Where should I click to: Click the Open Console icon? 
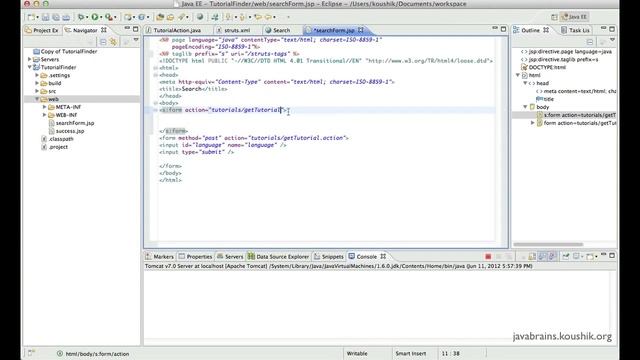pos(590,256)
